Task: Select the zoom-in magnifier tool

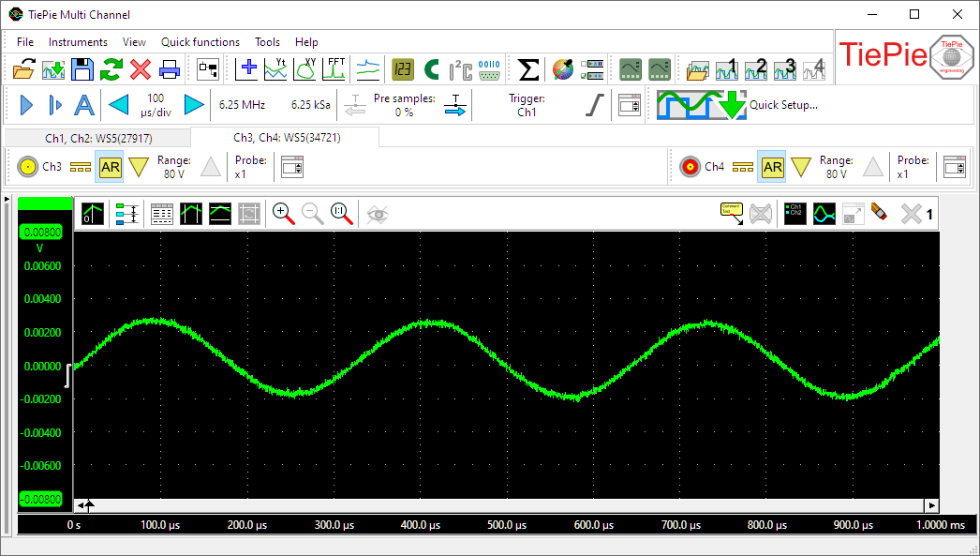Action: pos(282,213)
